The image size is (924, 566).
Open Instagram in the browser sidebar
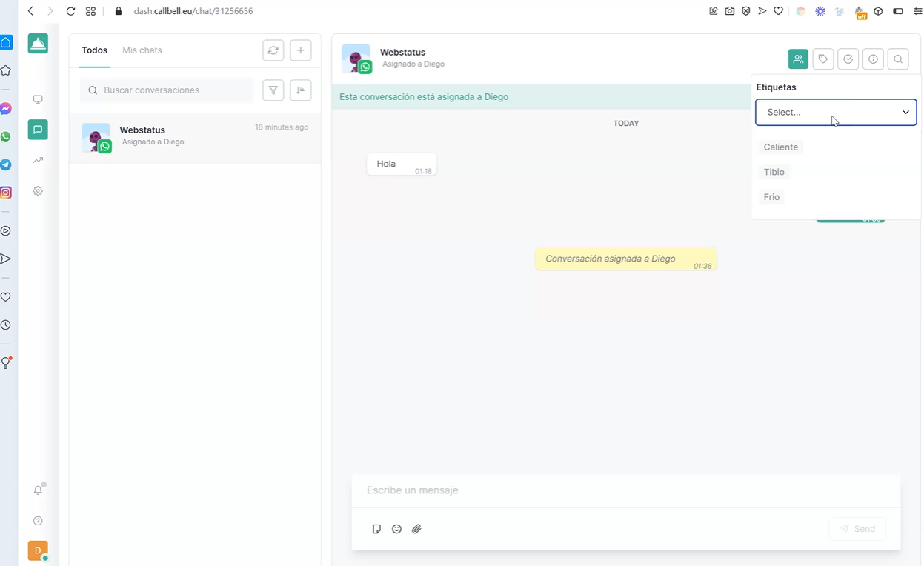(6, 193)
